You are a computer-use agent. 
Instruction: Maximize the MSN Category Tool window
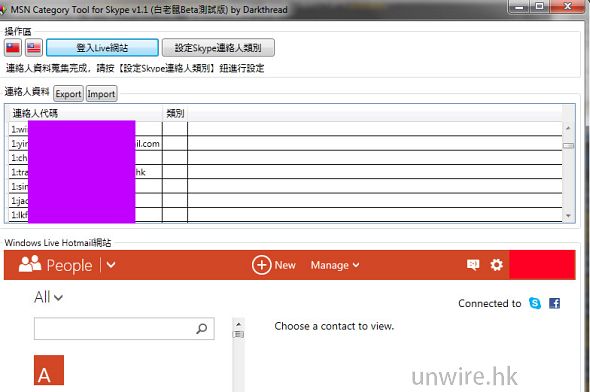click(x=540, y=6)
